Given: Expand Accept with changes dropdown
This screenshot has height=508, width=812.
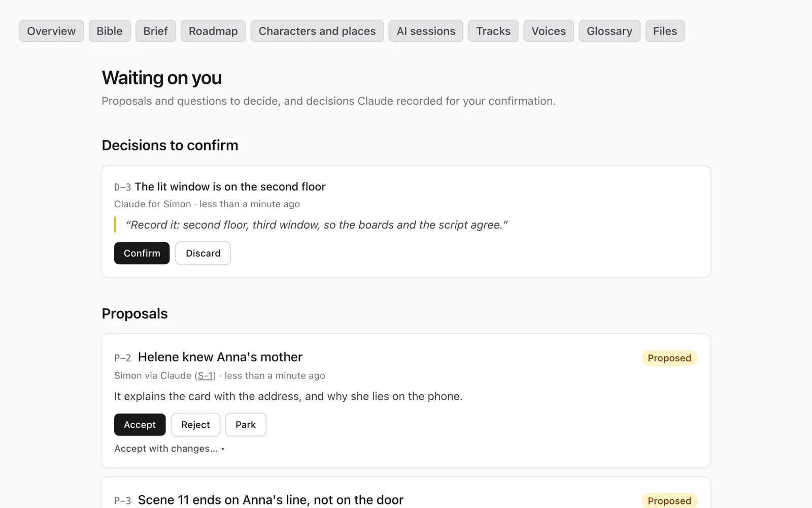Looking at the screenshot, I should tap(169, 449).
